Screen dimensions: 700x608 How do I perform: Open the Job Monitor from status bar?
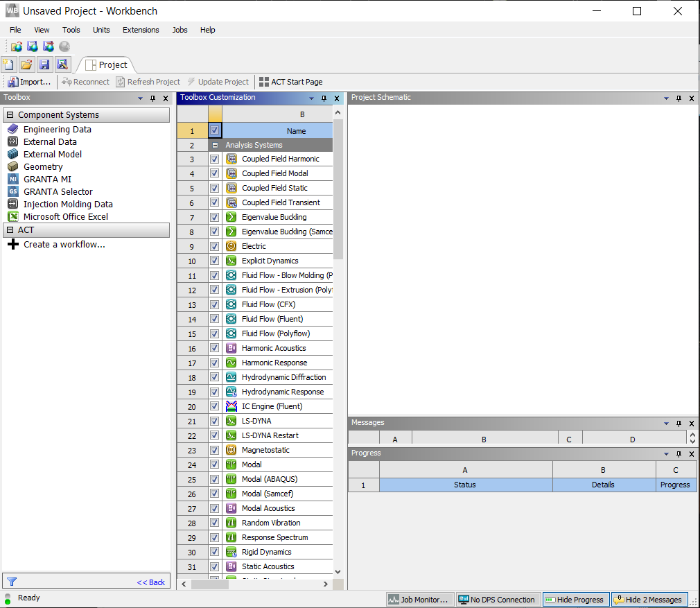point(419,600)
